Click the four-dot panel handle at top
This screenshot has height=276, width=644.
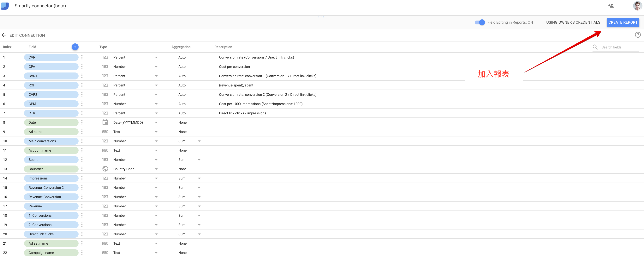(321, 17)
